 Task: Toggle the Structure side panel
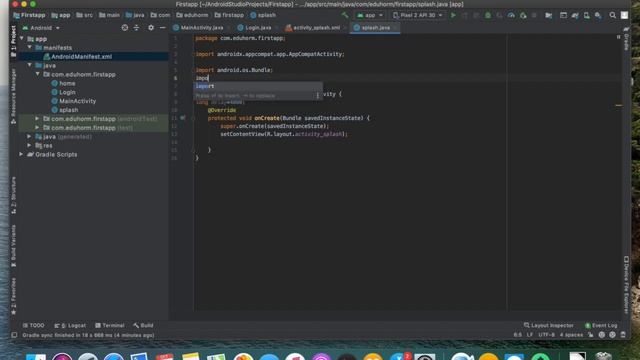tap(13, 195)
